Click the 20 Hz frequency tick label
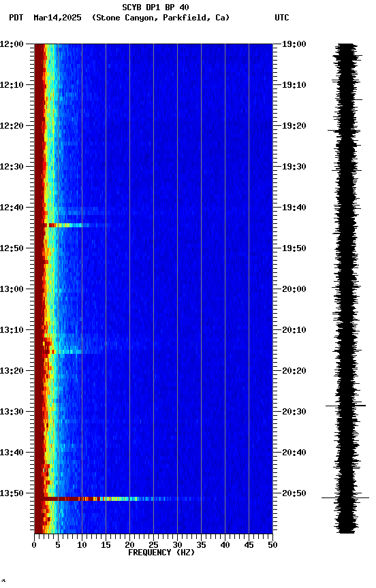The image size is (376, 588). click(x=129, y=545)
